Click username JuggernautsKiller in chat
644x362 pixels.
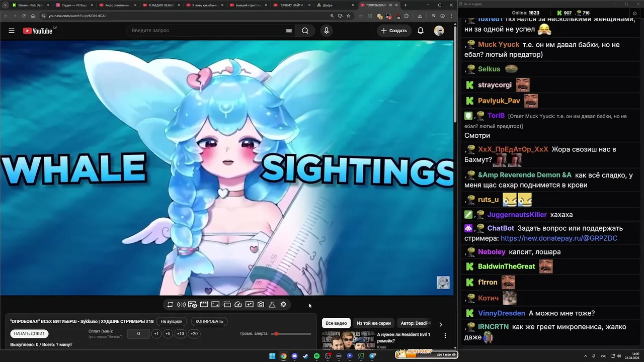[x=517, y=215]
